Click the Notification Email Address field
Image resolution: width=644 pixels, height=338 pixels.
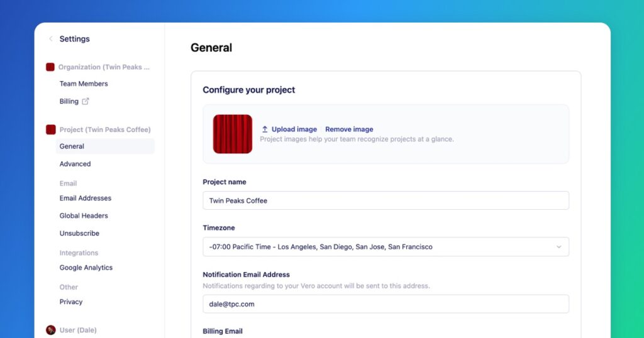point(385,304)
